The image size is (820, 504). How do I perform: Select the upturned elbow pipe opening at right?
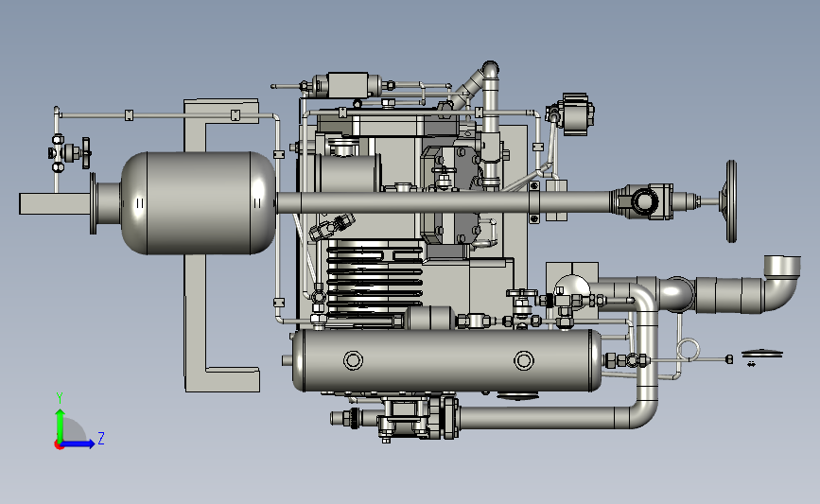[x=782, y=268]
